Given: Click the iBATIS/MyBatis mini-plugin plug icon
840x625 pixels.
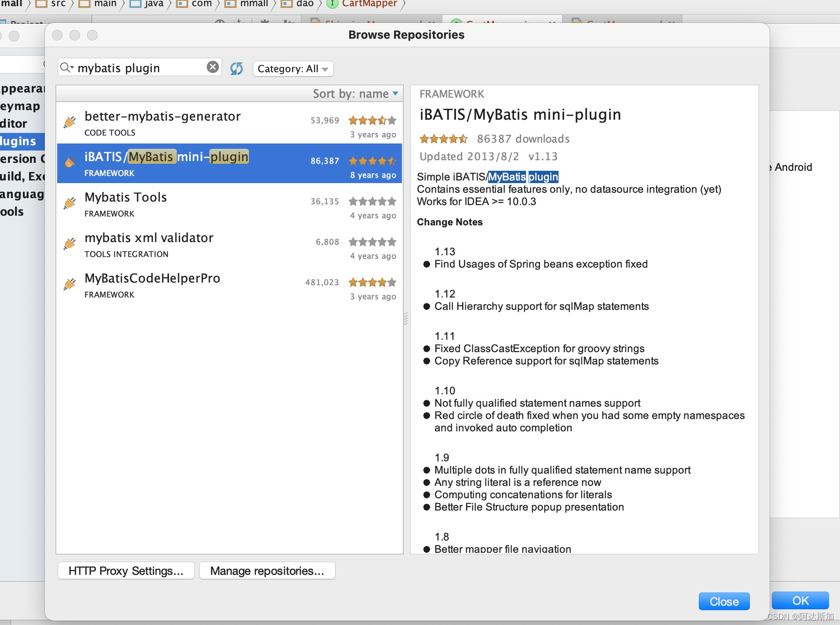Looking at the screenshot, I should pyautogui.click(x=69, y=162).
